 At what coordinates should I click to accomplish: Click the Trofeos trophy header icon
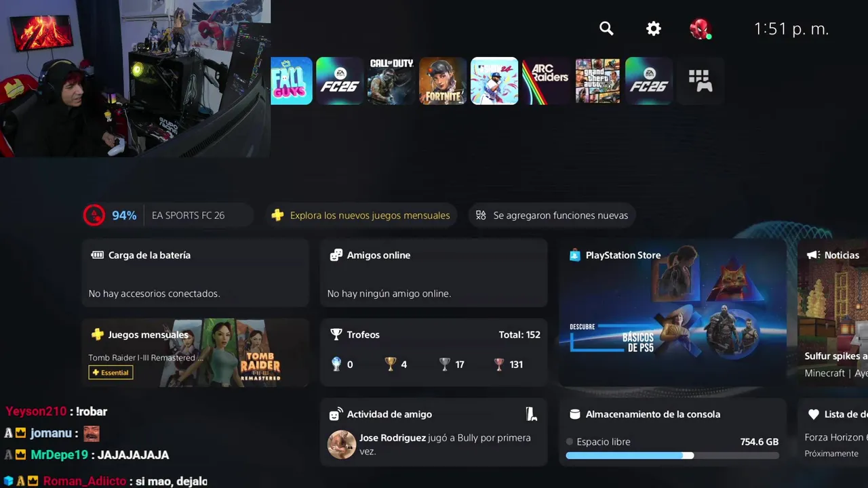coord(336,335)
